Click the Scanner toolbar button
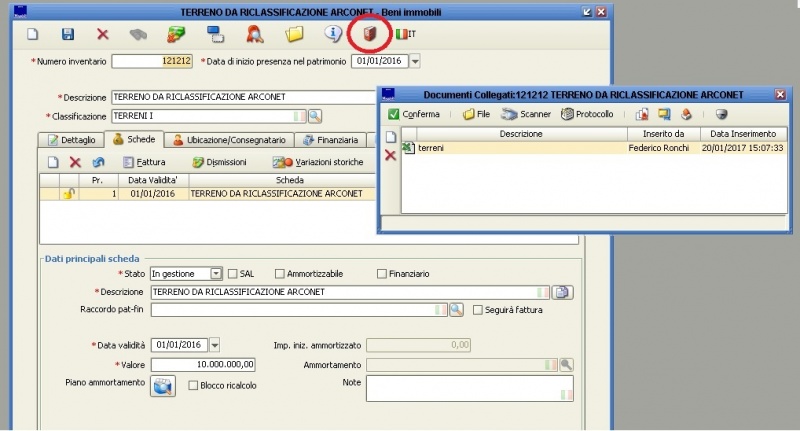The height and width of the screenshot is (431, 800). point(527,114)
